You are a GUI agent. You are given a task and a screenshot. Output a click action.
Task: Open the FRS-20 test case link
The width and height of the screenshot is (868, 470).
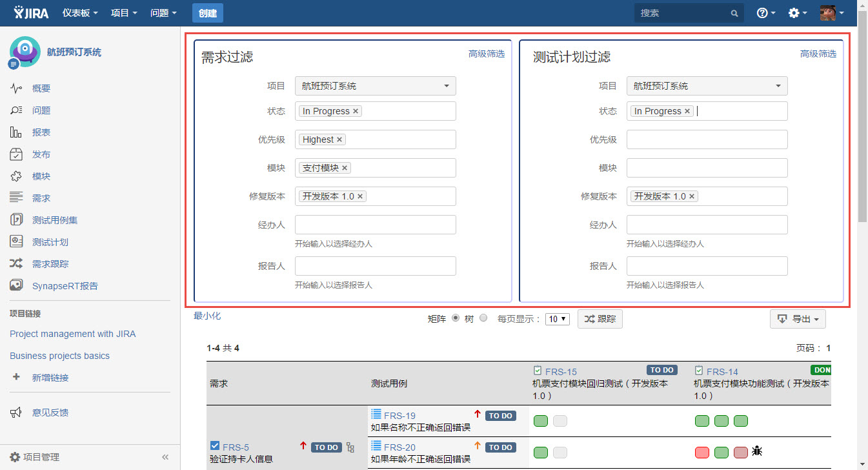tap(399, 447)
